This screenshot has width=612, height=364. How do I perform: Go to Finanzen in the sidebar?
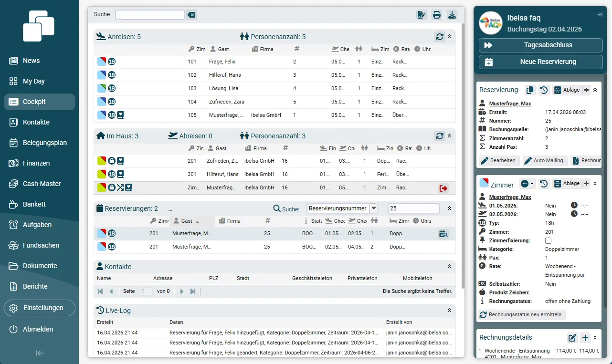[39, 163]
